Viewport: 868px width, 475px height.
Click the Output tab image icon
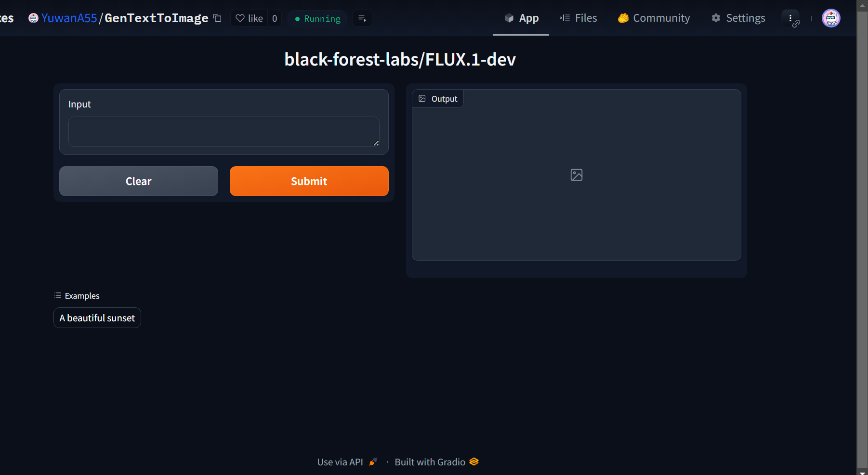421,98
